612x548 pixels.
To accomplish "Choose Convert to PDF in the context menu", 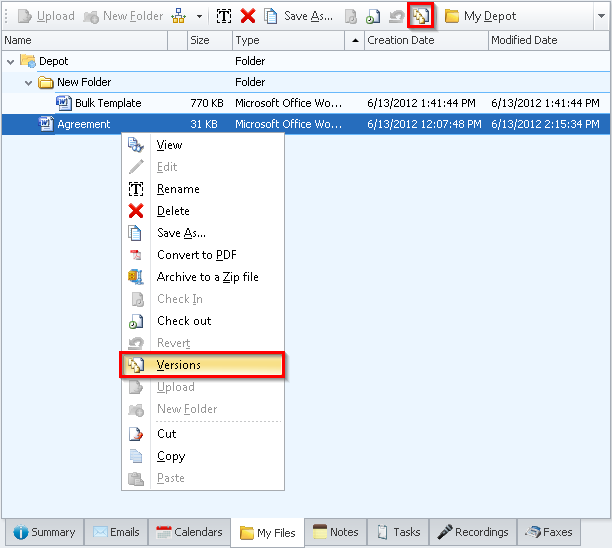I will (x=196, y=255).
